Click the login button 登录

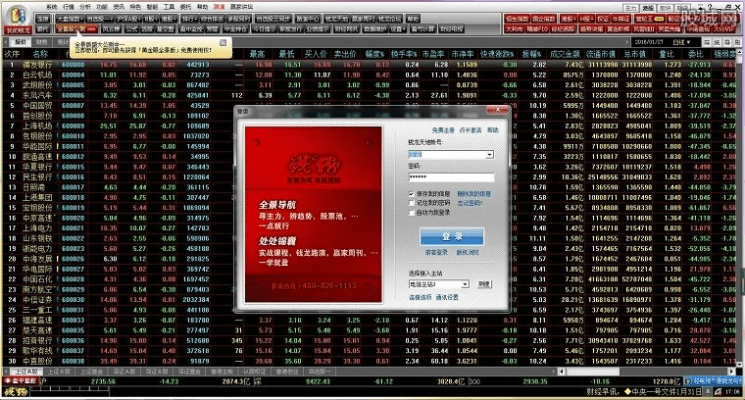452,236
